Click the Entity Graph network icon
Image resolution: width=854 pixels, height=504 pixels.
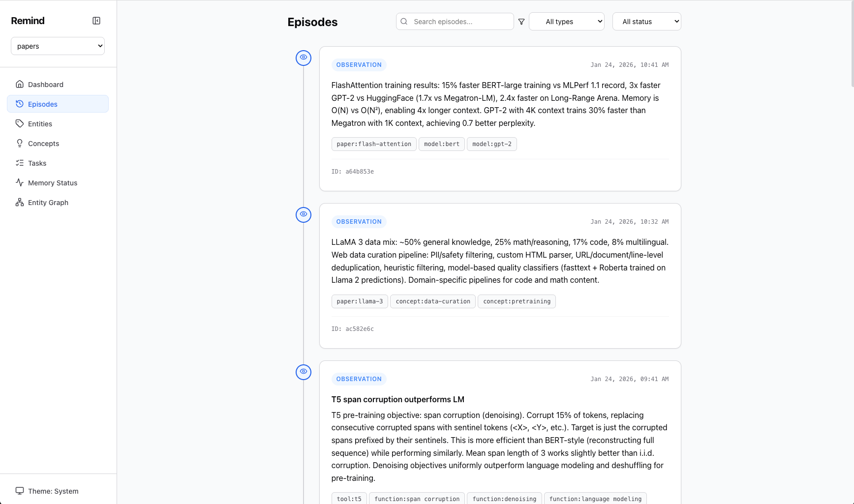[x=20, y=202]
